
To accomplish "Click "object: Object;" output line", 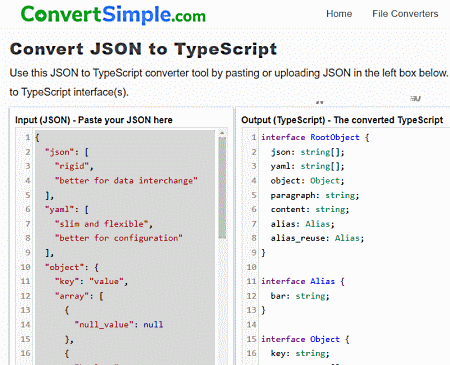I will pyautogui.click(x=307, y=181).
